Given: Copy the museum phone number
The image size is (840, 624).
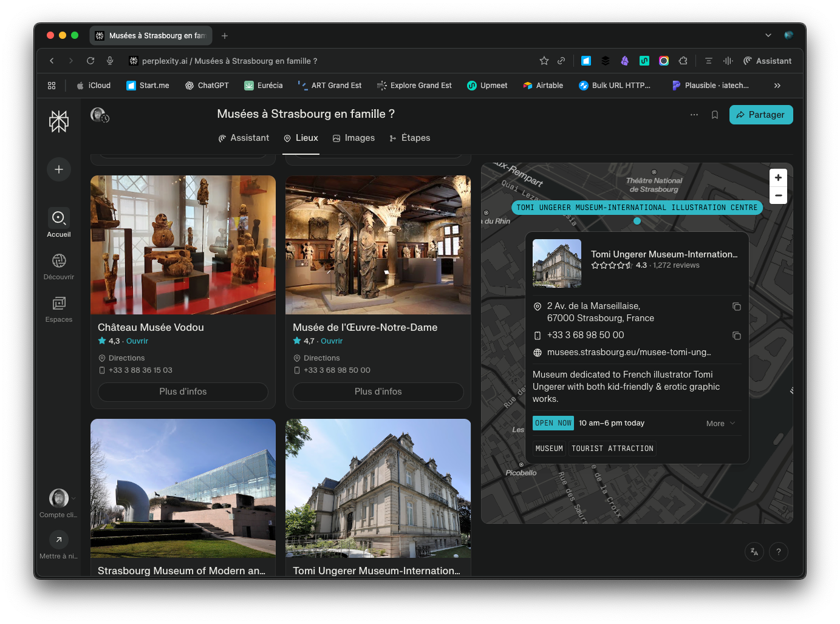Looking at the screenshot, I should [736, 336].
